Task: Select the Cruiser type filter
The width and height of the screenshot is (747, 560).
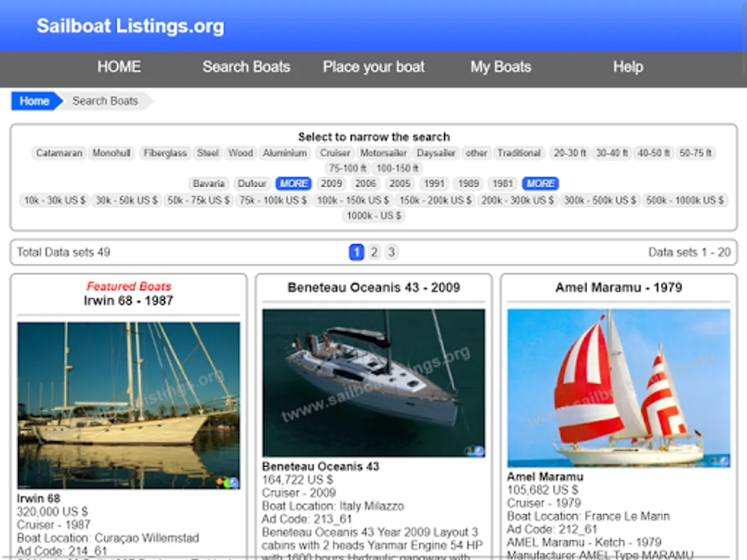Action: 336,153
